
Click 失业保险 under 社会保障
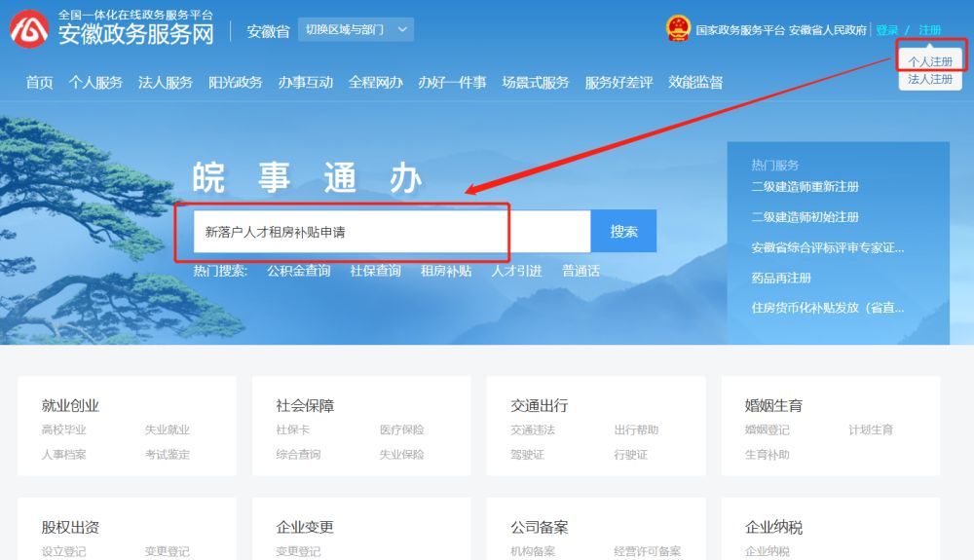click(x=402, y=455)
